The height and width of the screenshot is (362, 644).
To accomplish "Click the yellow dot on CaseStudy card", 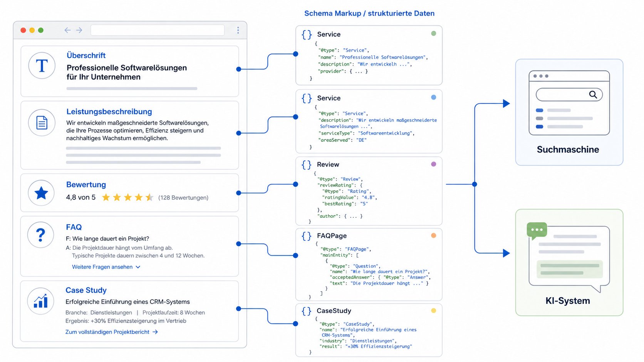I will tap(434, 310).
